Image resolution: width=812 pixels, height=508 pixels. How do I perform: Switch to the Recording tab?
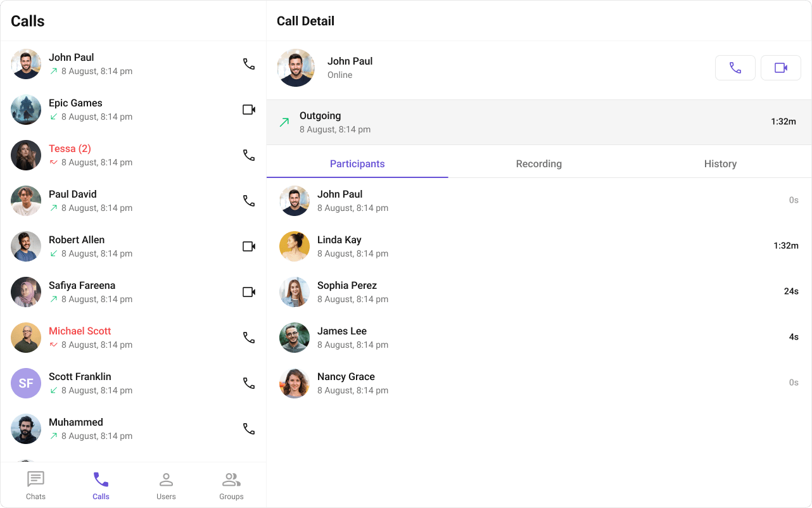point(539,163)
